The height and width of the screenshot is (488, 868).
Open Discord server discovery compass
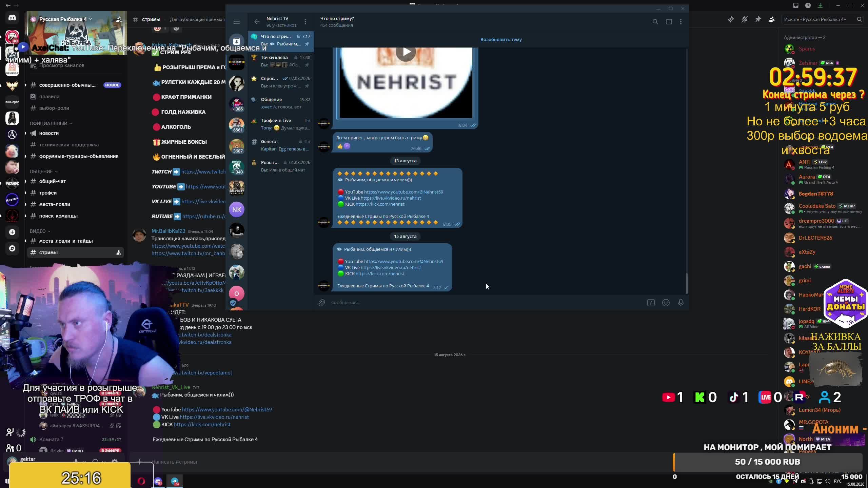tap(12, 248)
